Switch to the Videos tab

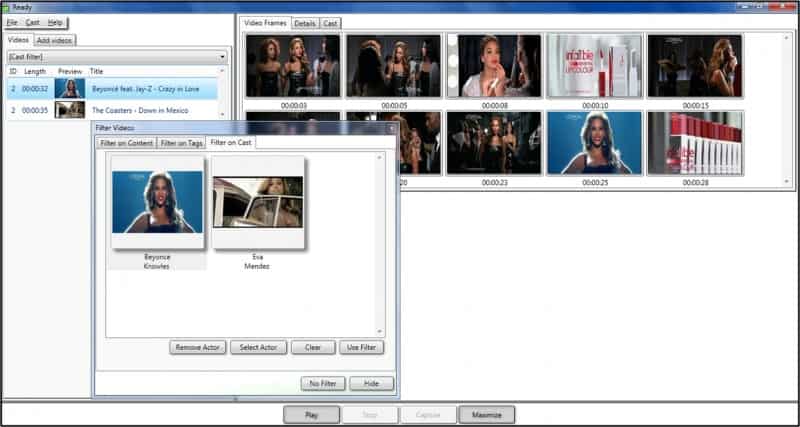18,40
